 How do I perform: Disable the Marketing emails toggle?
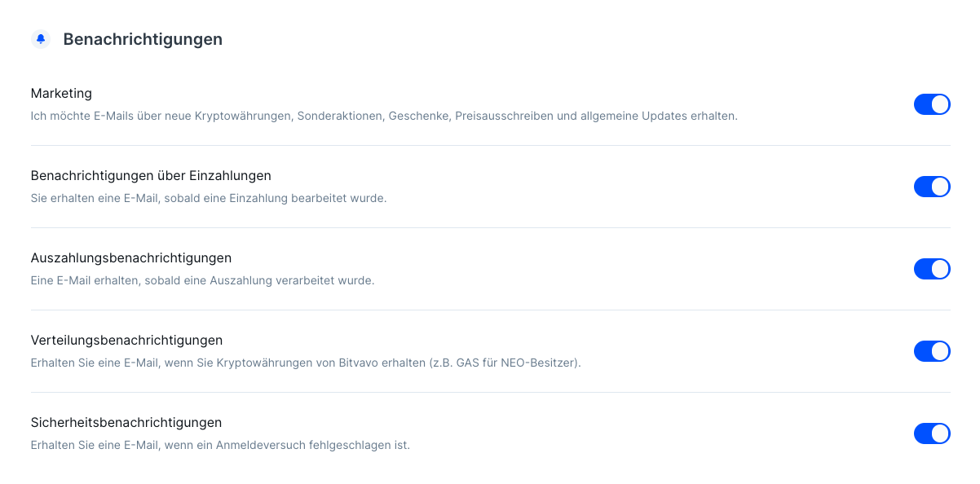pyautogui.click(x=932, y=104)
